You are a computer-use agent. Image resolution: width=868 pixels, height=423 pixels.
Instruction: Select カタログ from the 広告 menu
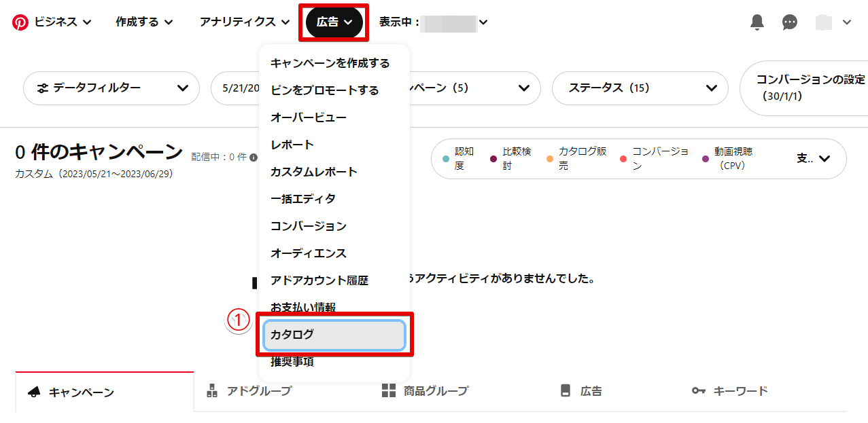(x=334, y=335)
